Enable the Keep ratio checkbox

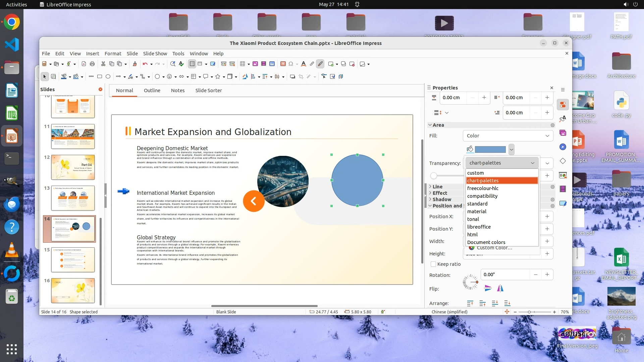433,264
